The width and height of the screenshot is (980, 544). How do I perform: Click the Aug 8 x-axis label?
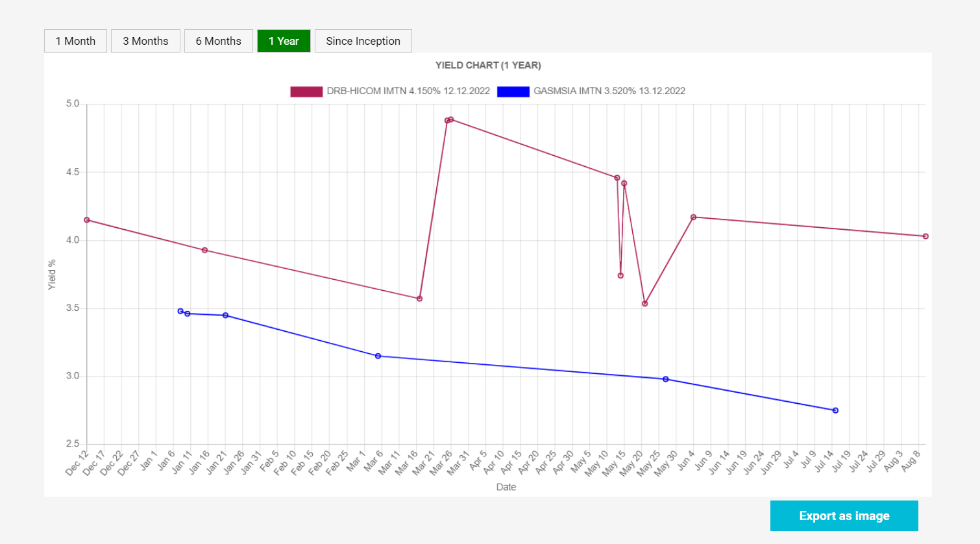911,461
